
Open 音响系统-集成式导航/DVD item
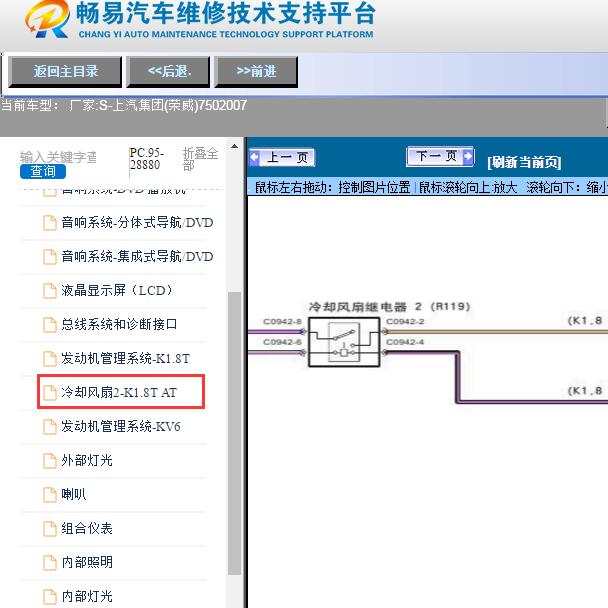point(137,256)
